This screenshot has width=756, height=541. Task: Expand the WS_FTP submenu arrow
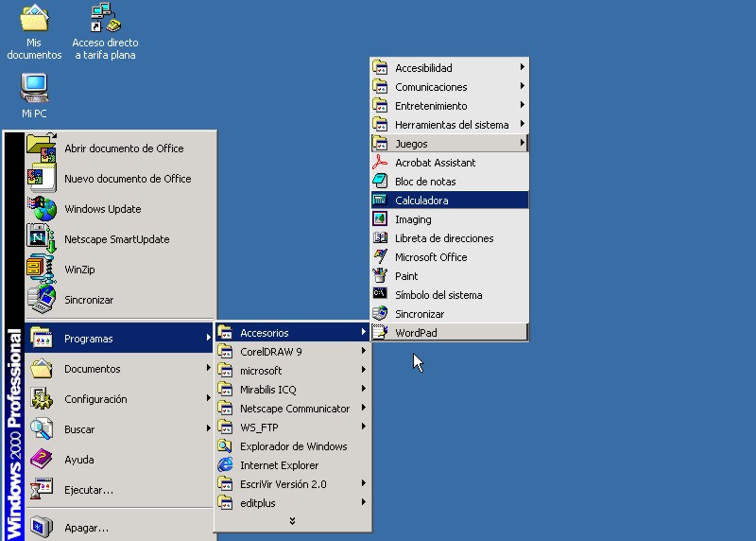(x=364, y=427)
